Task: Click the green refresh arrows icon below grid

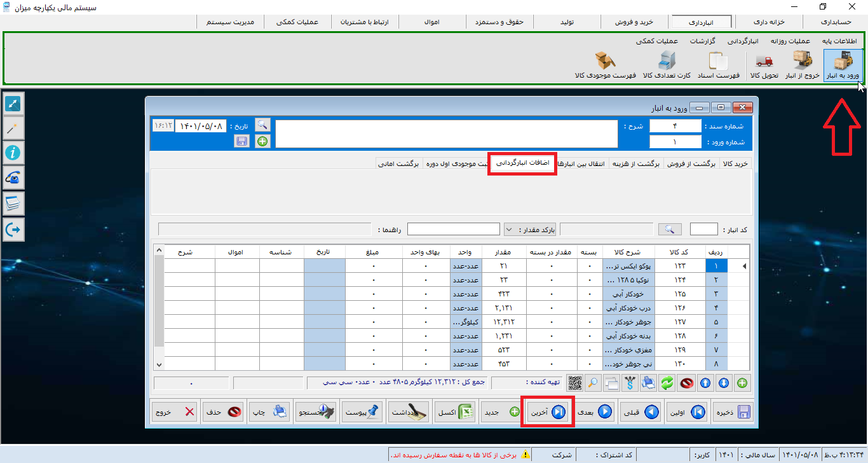Action: (x=668, y=383)
